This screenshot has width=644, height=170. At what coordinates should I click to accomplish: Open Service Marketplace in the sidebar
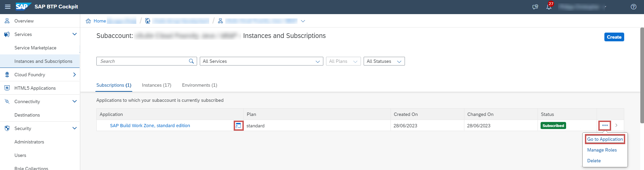tap(35, 48)
